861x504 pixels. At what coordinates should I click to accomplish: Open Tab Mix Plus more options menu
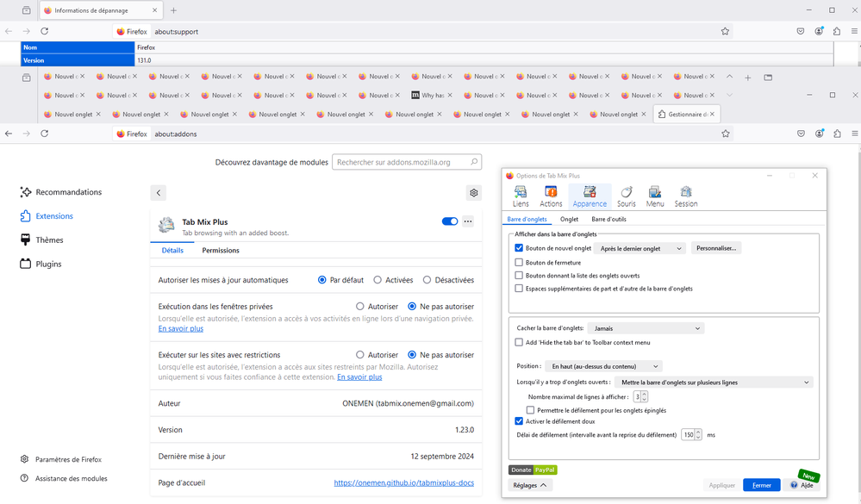click(468, 221)
